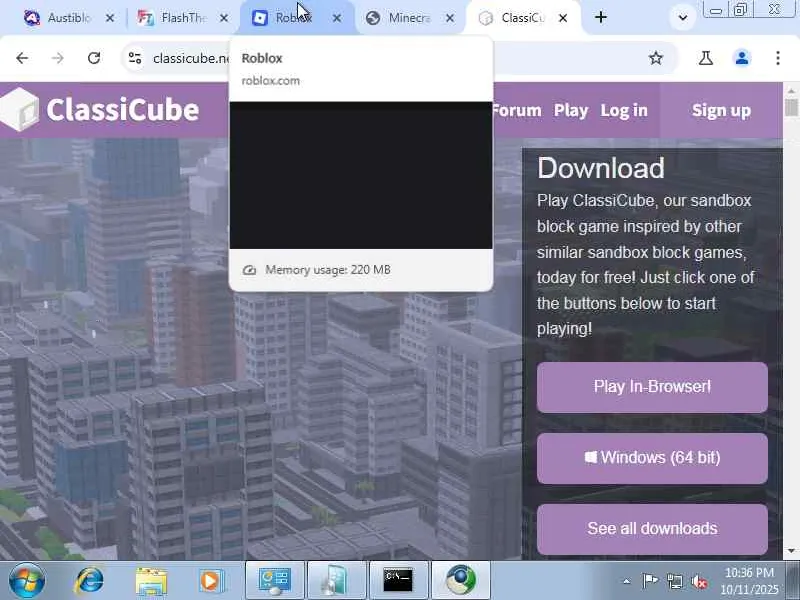Click the page scrollbar up arrow
Image resolution: width=800 pixels, height=600 pixels.
[791, 91]
